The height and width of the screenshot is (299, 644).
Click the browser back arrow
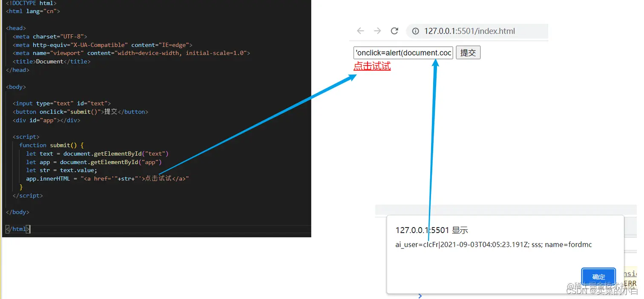click(361, 31)
